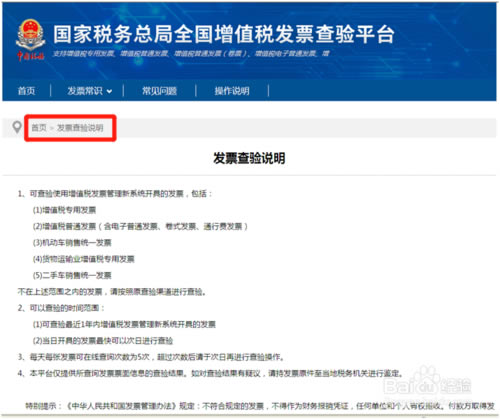Viewport: 500px width, 419px height.
Task: Click item 3 about 每天每张发票可在线查询次数为5次
Action: pyautogui.click(x=151, y=357)
